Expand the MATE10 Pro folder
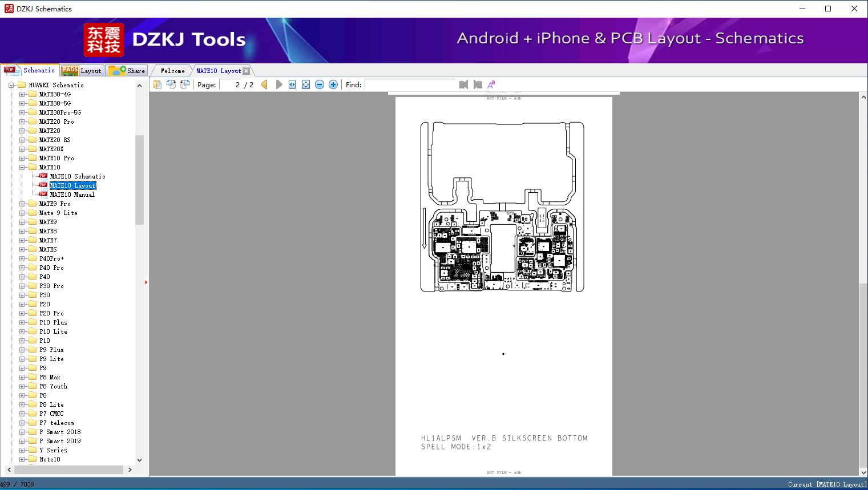The image size is (868, 490). pos(22,158)
